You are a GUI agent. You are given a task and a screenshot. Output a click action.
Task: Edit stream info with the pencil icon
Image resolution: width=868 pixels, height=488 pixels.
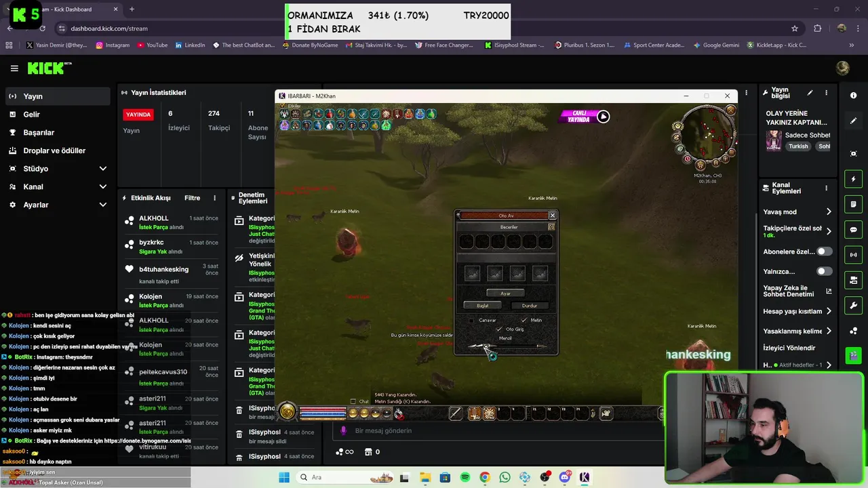(810, 93)
